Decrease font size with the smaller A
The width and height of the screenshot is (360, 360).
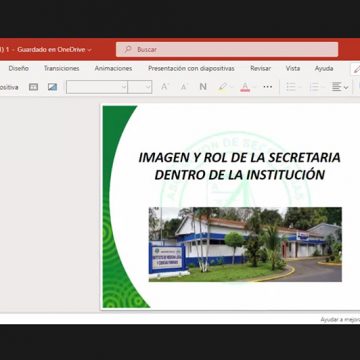pyautogui.click(x=184, y=87)
